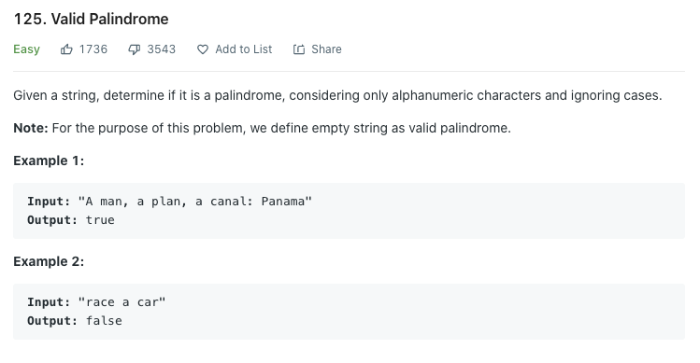The height and width of the screenshot is (363, 700).
Task: Click the Note paragraph text
Action: tap(262, 128)
